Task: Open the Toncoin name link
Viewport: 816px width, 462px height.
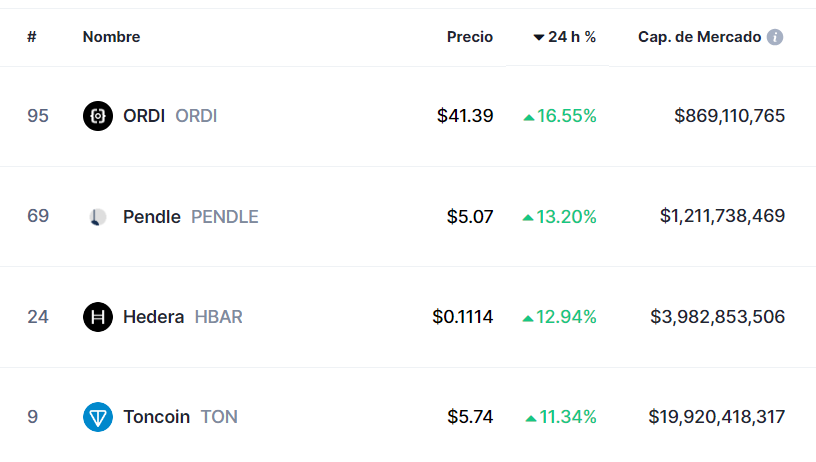Action: point(156,417)
